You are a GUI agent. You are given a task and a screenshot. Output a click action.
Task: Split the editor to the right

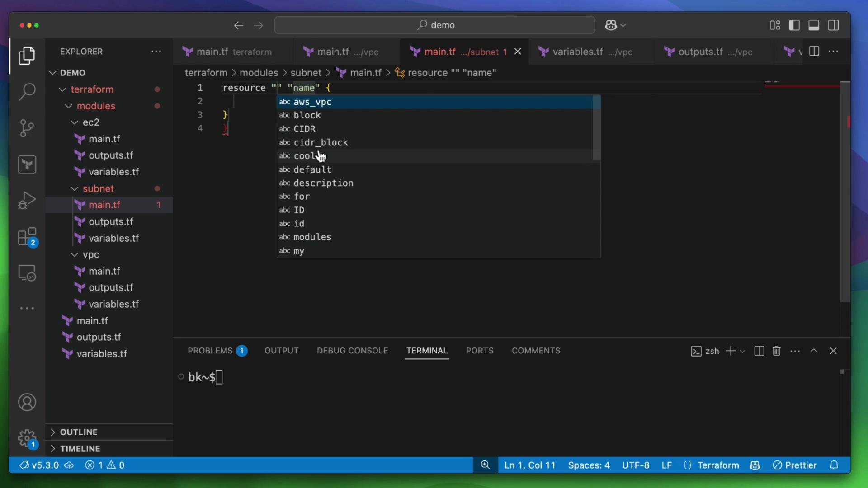click(814, 52)
